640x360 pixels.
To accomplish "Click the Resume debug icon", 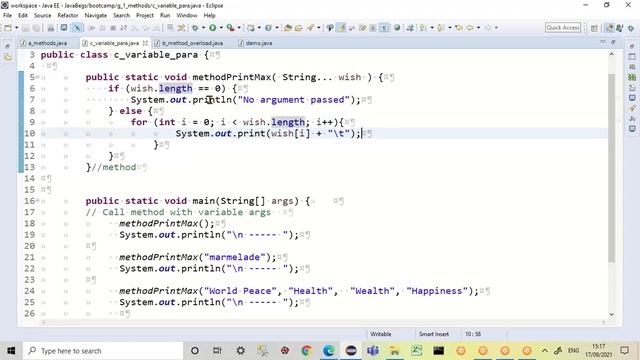I will pos(92,28).
